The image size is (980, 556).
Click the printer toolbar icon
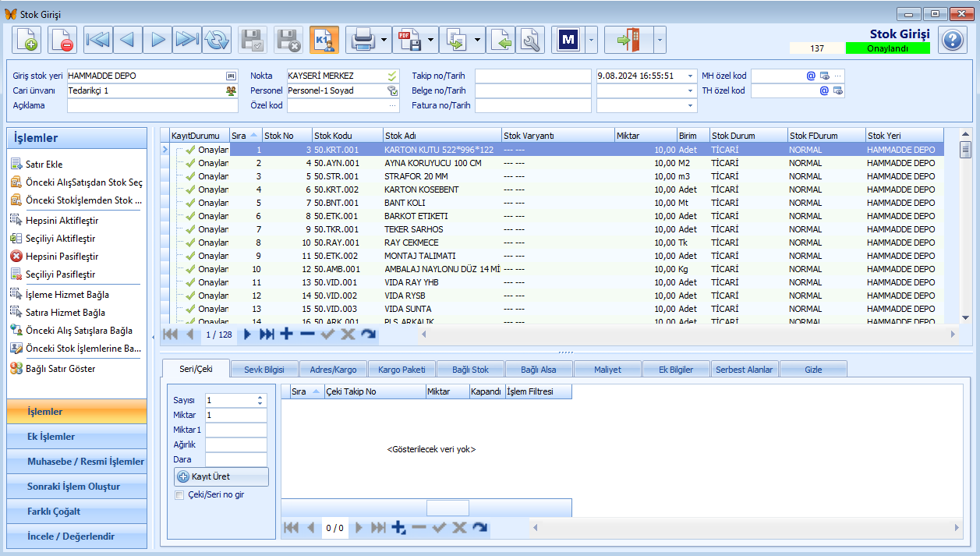click(x=363, y=39)
